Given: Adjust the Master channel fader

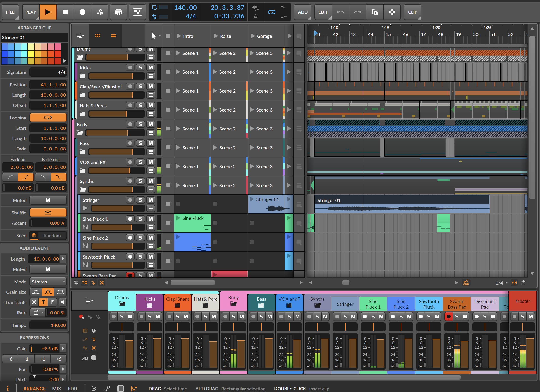Looking at the screenshot, I should pyautogui.click(x=530, y=352).
